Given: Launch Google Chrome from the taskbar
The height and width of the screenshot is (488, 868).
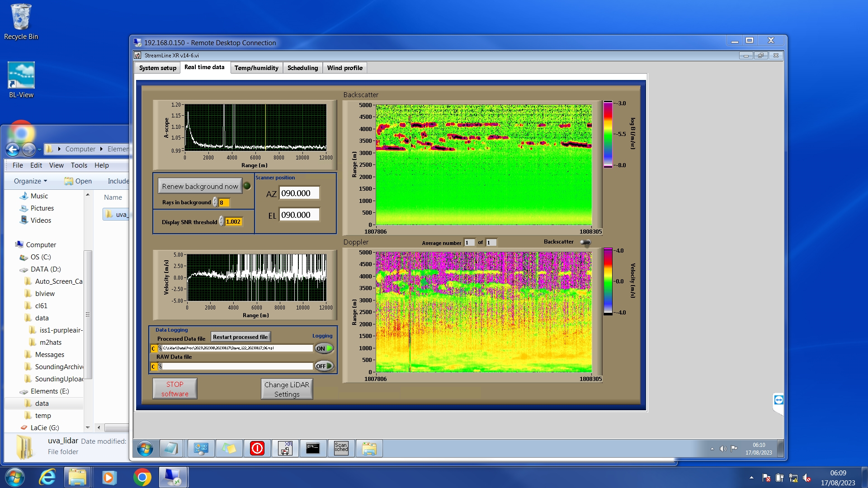Looking at the screenshot, I should pos(142,477).
